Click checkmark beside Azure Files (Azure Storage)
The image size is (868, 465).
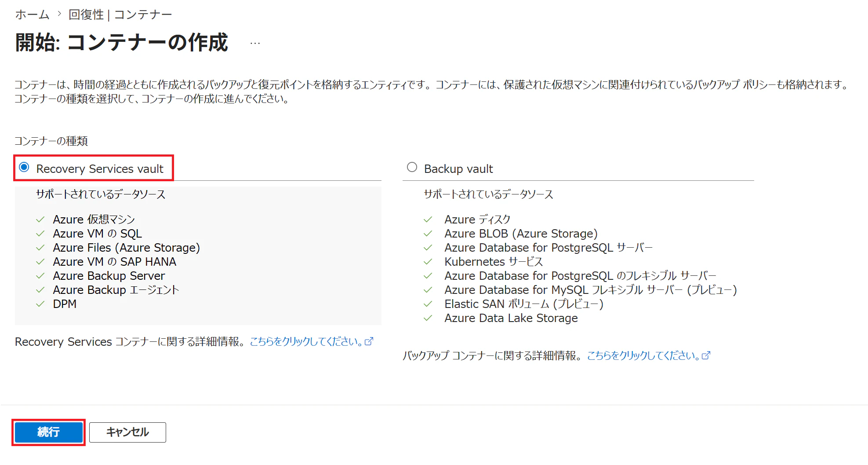coord(40,248)
